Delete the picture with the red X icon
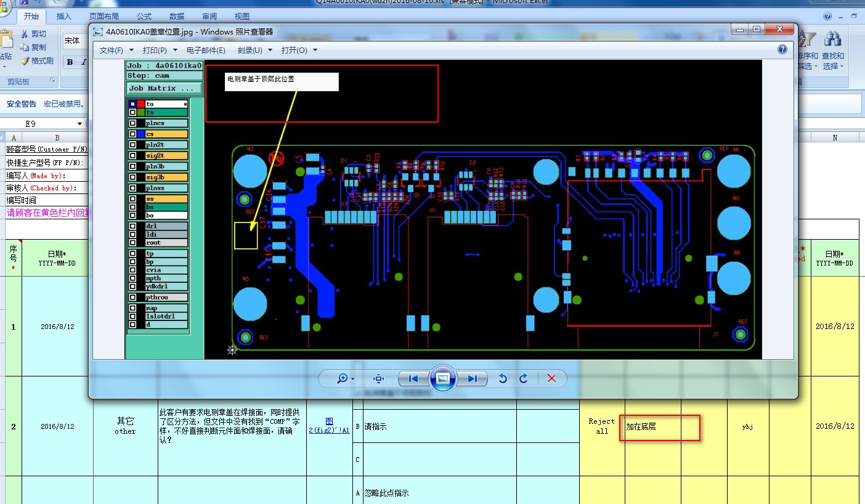Screen dimensions: 865x504 (551, 378)
